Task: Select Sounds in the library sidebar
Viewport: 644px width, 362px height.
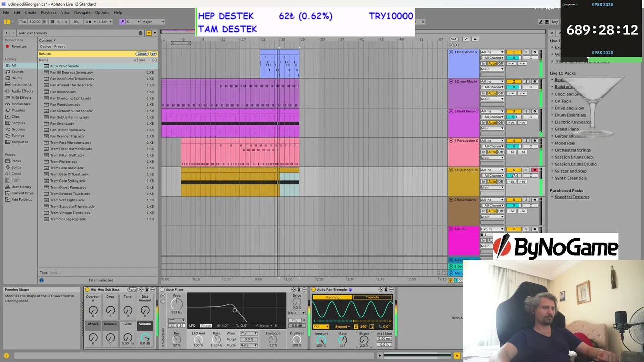Action: point(17,72)
